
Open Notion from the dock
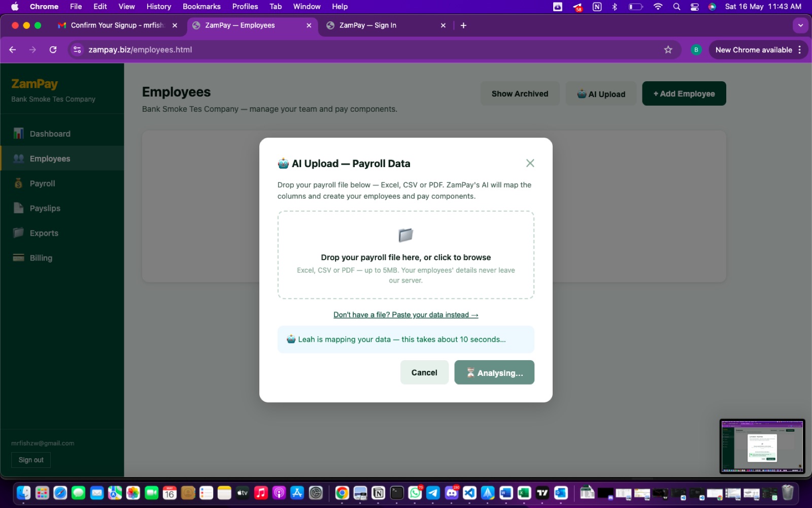[378, 493]
